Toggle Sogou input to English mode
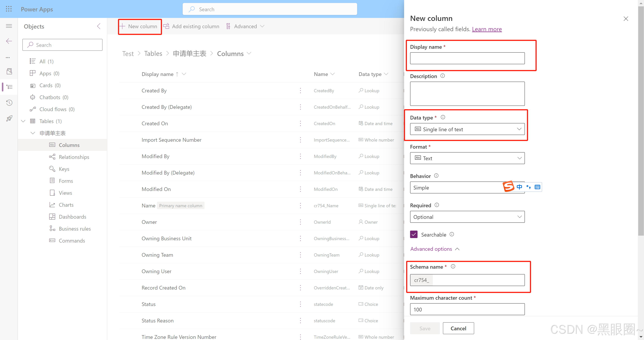 tap(519, 187)
